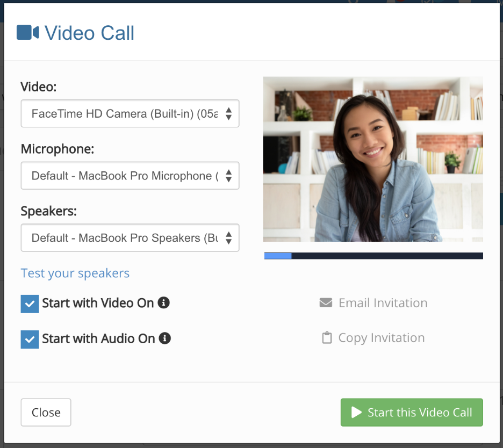
Task: Click the camera preview thumbnail
Action: point(372,159)
